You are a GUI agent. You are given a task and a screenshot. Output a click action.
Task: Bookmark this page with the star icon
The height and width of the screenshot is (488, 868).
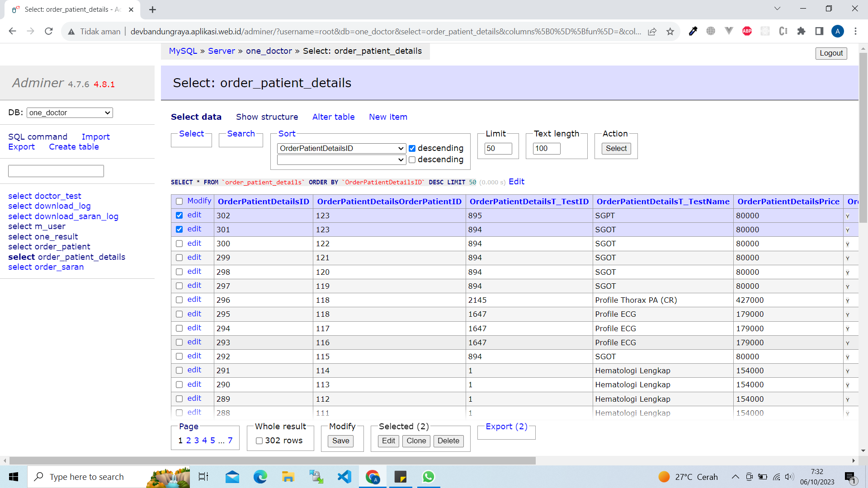[670, 31]
